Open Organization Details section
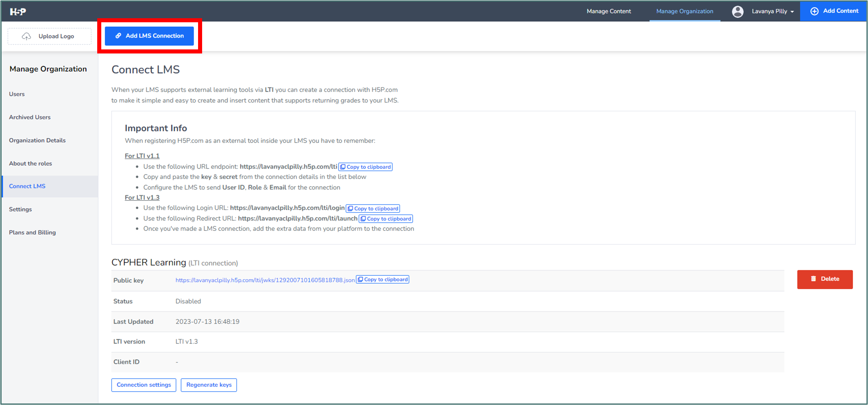 pyautogui.click(x=37, y=140)
